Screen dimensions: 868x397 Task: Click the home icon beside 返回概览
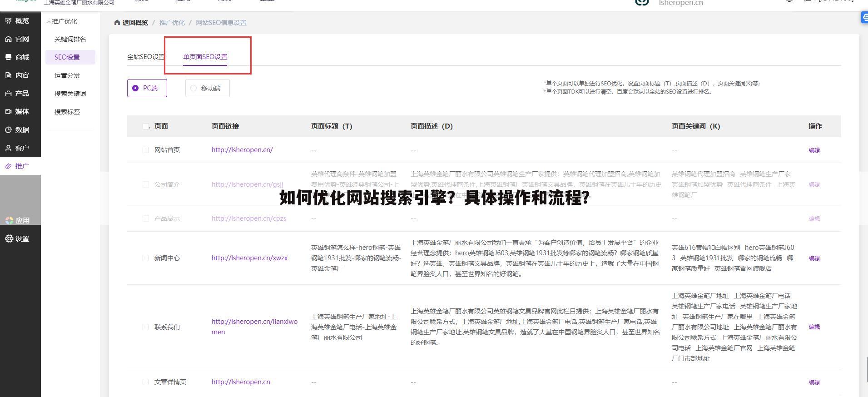[x=117, y=22]
